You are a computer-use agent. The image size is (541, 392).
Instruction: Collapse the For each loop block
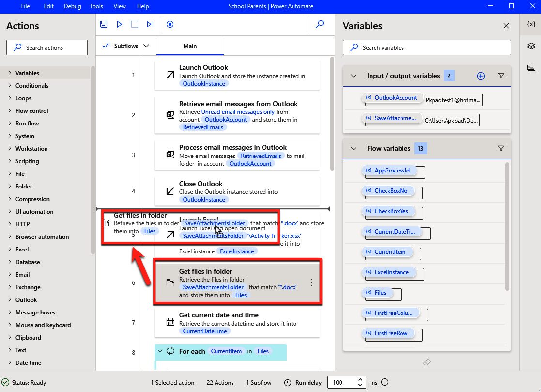pyautogui.click(x=160, y=351)
